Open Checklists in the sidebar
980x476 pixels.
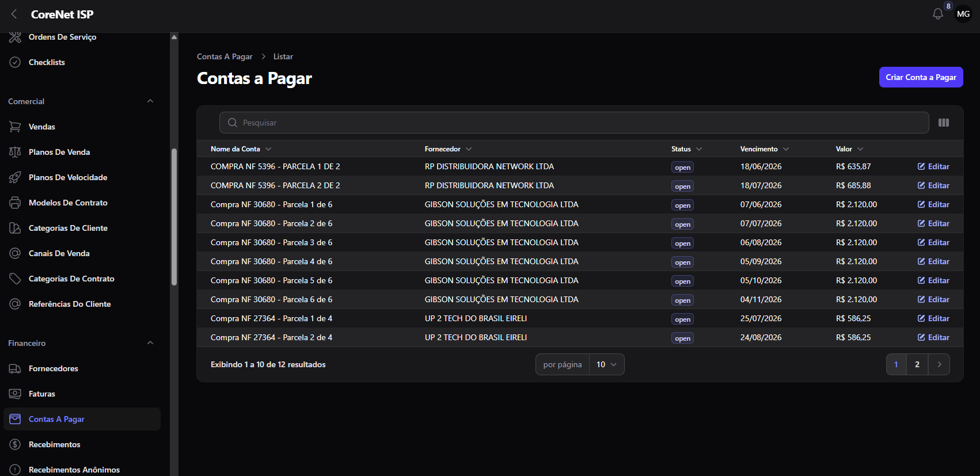point(82,62)
